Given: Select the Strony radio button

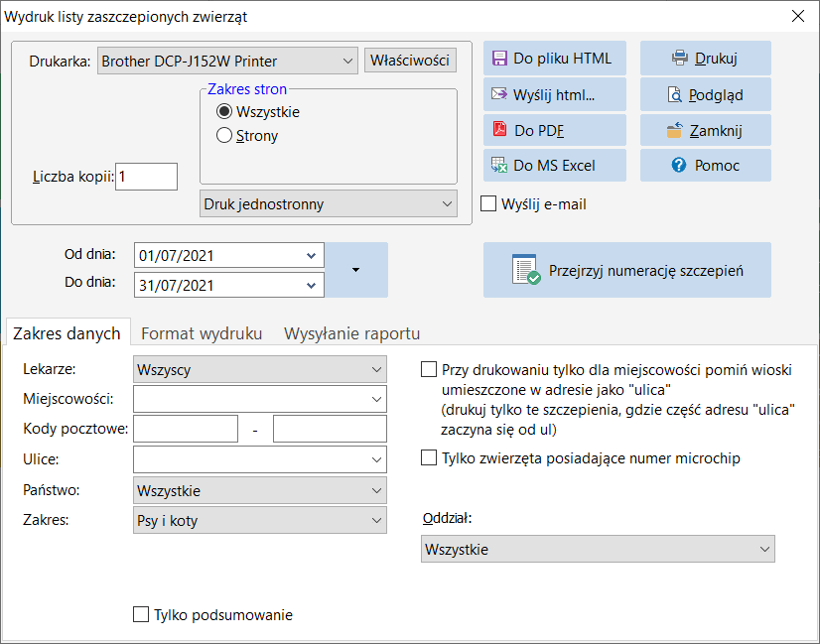Looking at the screenshot, I should click(224, 135).
